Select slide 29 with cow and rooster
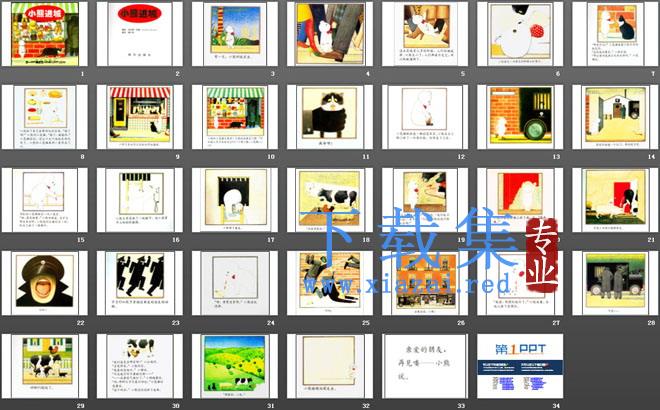Image resolution: width=660 pixels, height=410 pixels. (45, 366)
